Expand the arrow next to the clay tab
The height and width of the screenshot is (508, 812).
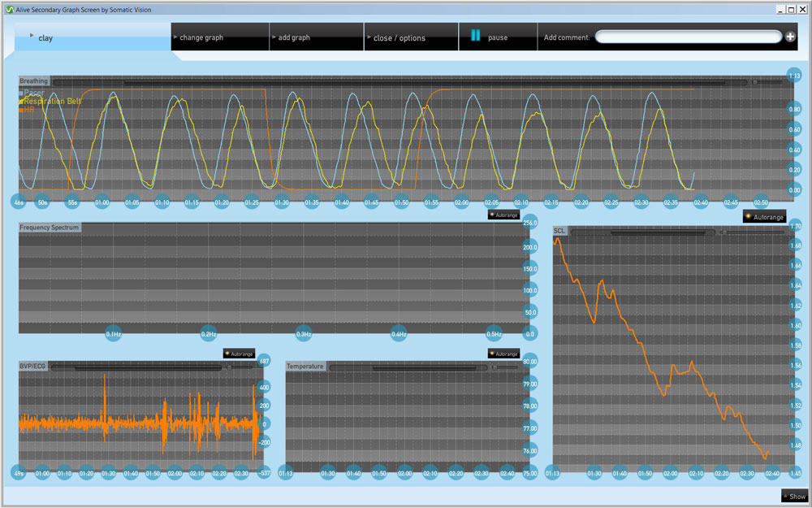[x=31, y=37]
